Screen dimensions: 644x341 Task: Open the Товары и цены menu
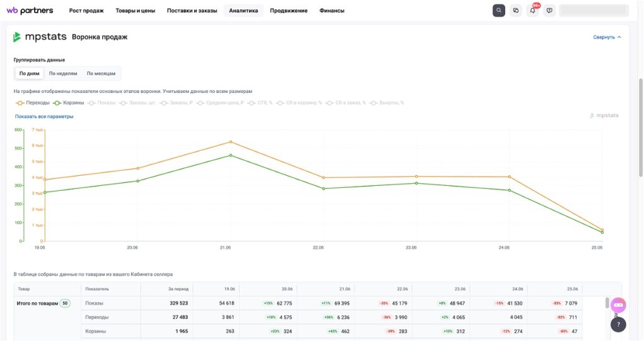(135, 11)
